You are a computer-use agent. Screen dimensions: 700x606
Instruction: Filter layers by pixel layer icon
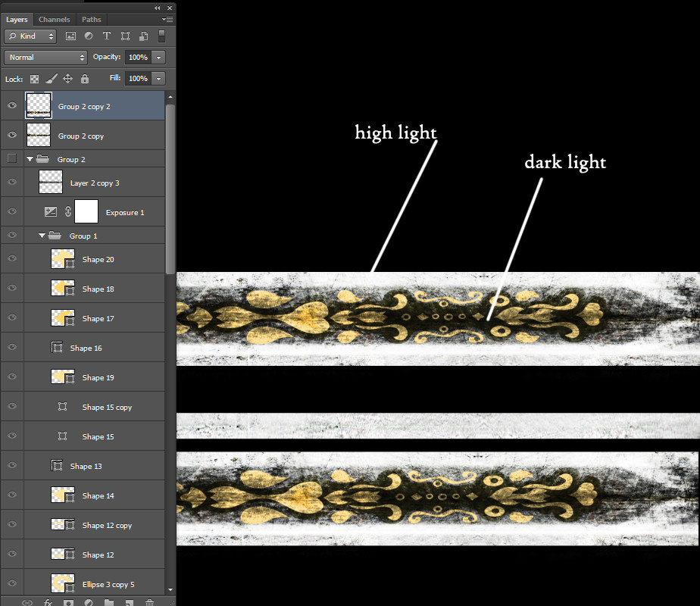click(70, 36)
